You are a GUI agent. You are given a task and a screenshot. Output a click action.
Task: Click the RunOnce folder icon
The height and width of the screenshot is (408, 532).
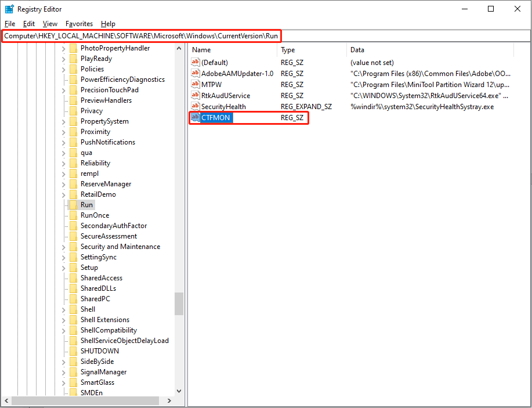(73, 215)
